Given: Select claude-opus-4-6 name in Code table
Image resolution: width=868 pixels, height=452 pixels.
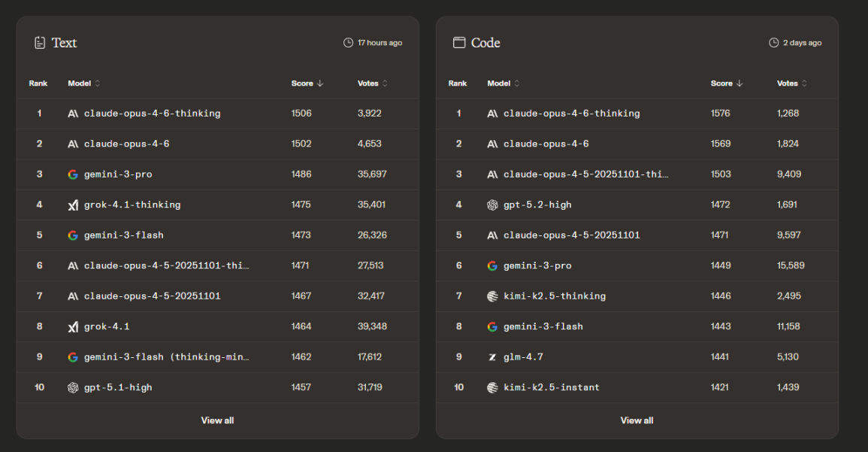Looking at the screenshot, I should pos(546,144).
